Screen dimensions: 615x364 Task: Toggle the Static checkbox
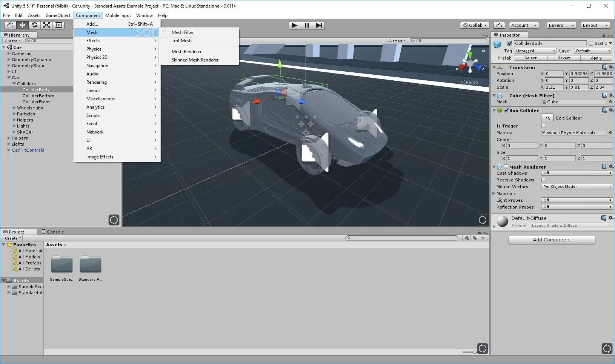pyautogui.click(x=591, y=43)
